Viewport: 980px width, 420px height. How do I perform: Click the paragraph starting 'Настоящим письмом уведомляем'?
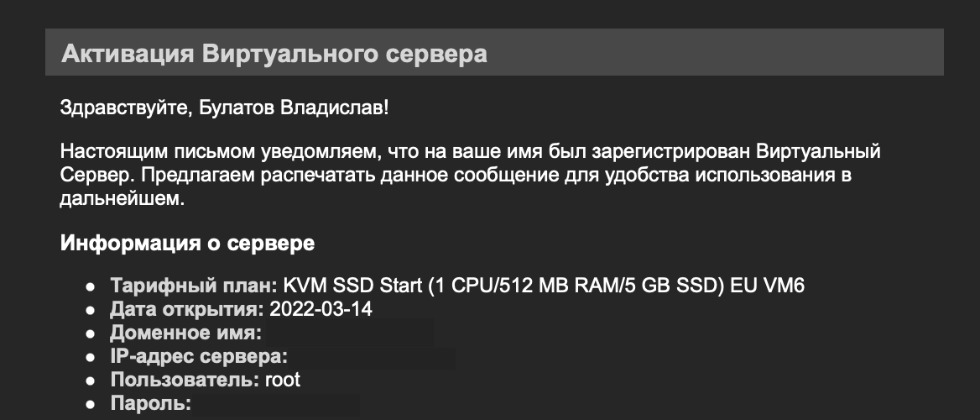click(470, 176)
